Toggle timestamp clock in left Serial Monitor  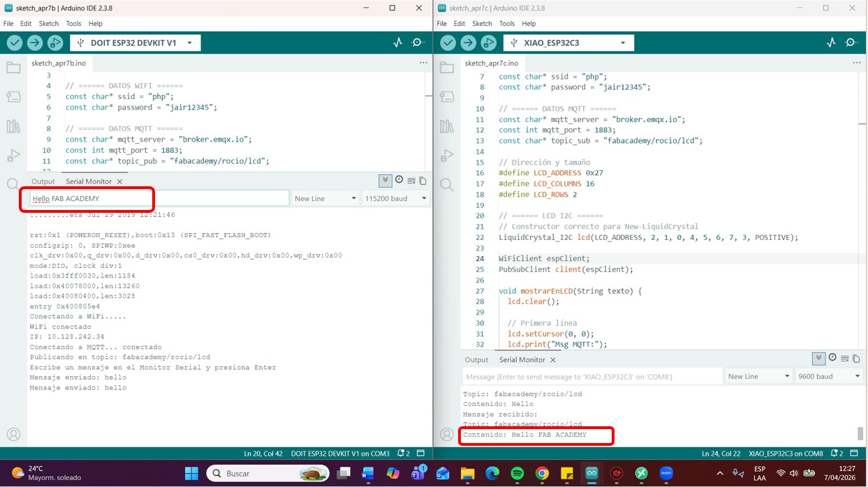tap(399, 181)
